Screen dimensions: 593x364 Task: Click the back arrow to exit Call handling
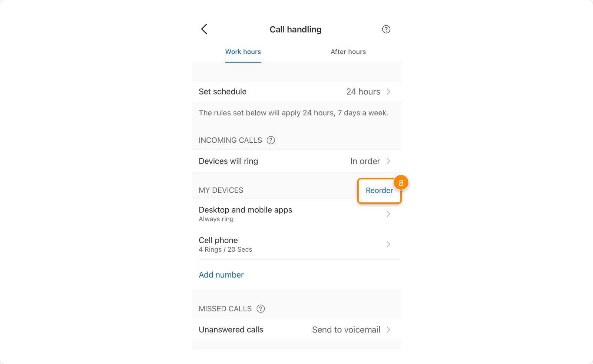(204, 29)
